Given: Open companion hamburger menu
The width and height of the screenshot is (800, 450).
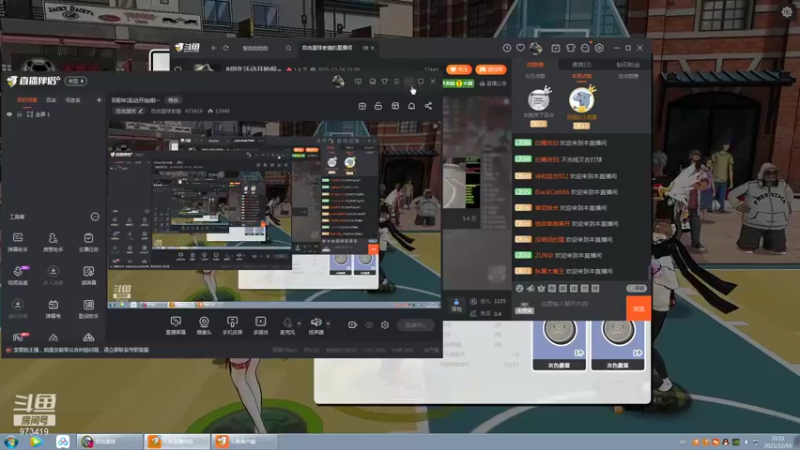Looking at the screenshot, I should click(396, 82).
